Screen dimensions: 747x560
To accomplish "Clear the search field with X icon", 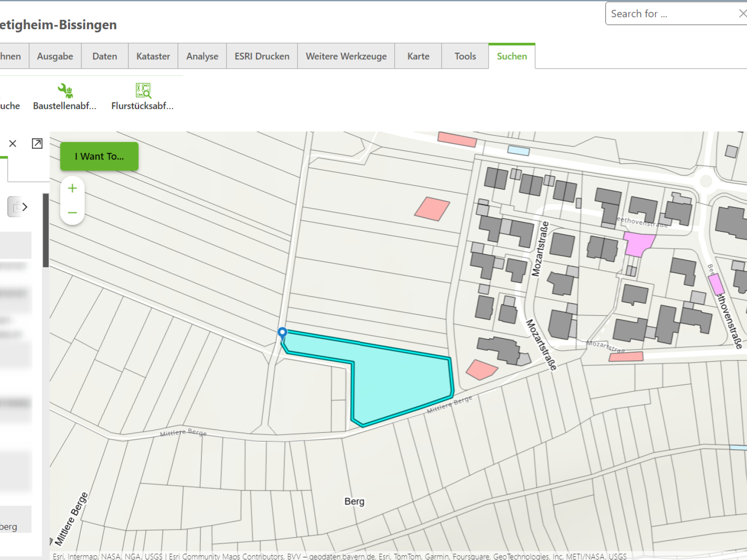I will click(x=742, y=14).
